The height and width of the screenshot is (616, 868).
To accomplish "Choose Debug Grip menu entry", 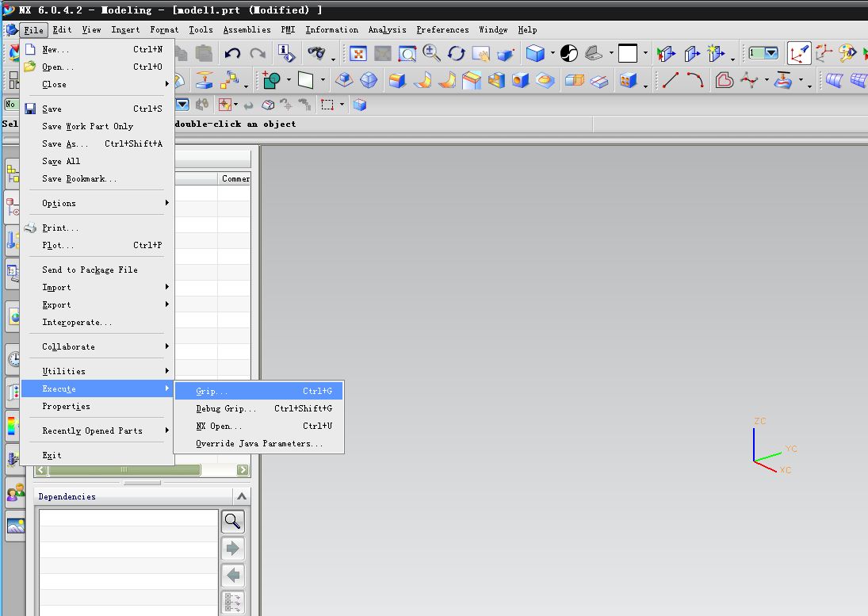I will [x=259, y=408].
